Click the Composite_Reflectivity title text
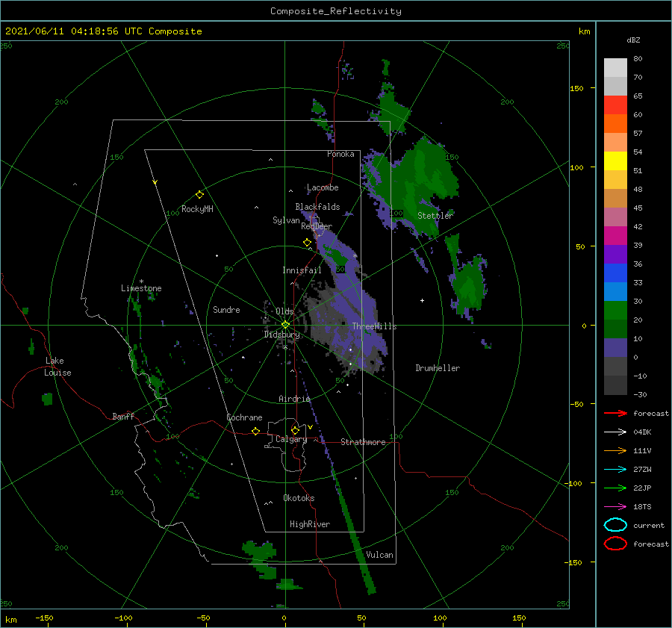The height and width of the screenshot is (628, 672). 336,11
